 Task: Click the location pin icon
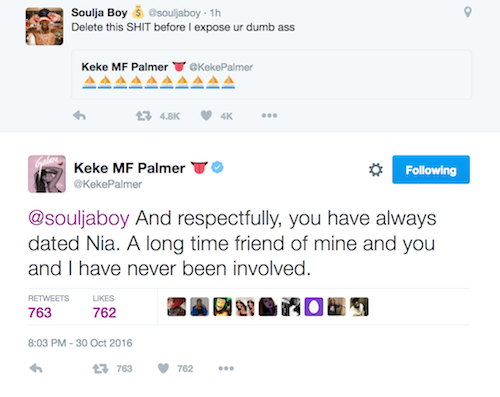468,12
